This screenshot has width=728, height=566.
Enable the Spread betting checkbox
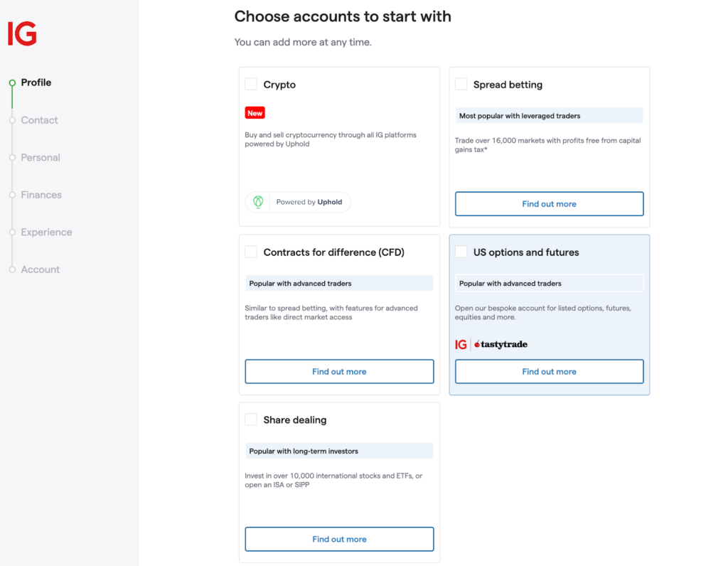tap(461, 84)
